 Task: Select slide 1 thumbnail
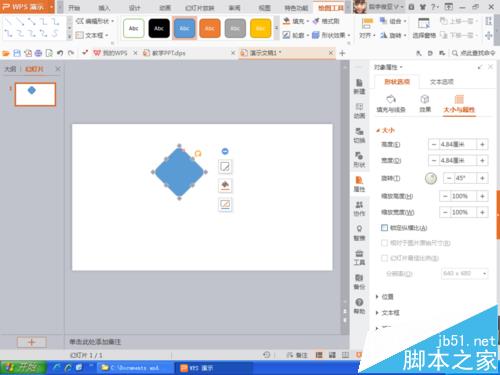click(35, 94)
